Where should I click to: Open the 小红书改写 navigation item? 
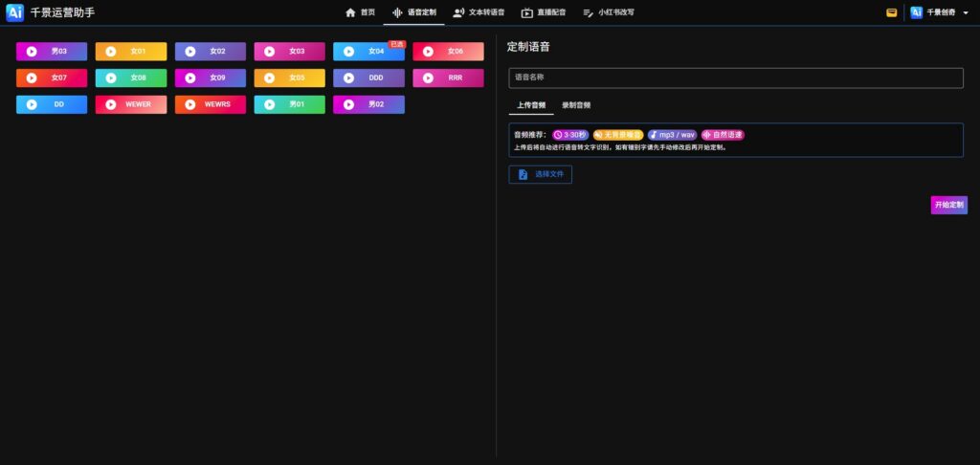point(608,12)
